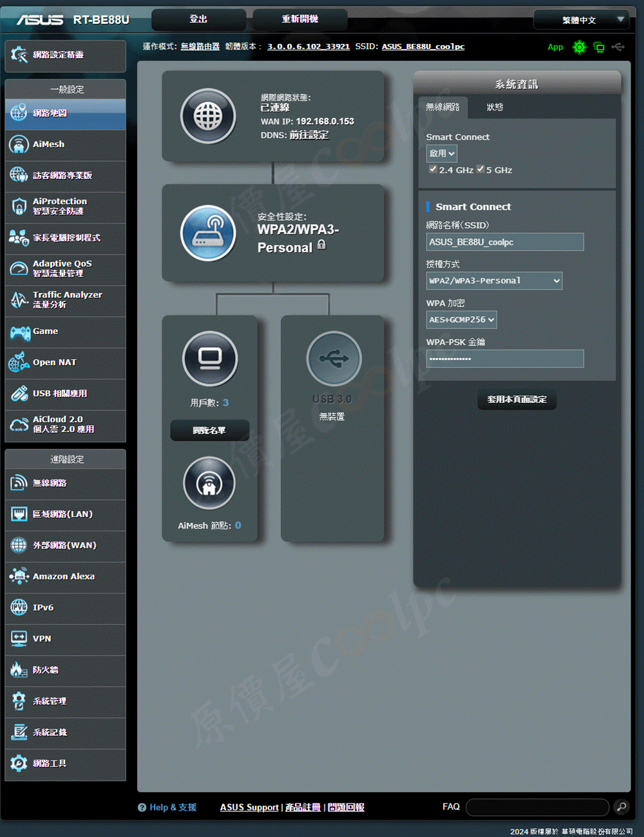Screen dimensions: 644x837
Task: Click the AiMesh node icon
Action: (x=209, y=483)
